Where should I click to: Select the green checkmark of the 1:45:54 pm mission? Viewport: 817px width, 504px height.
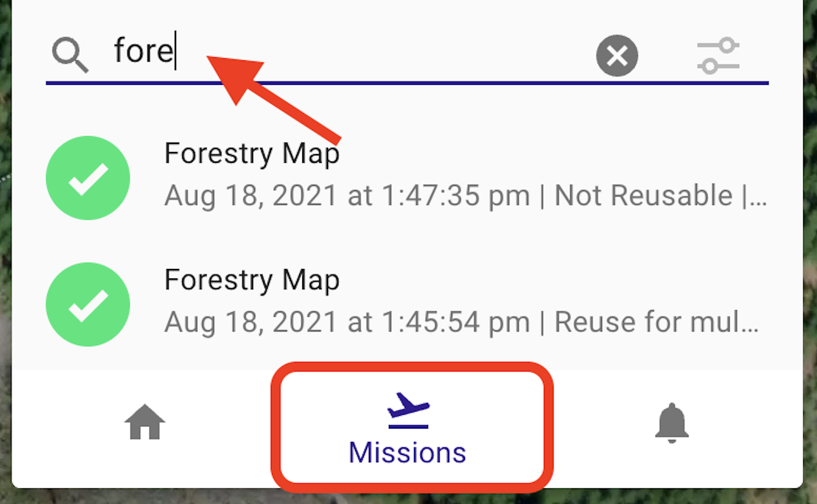tap(88, 305)
